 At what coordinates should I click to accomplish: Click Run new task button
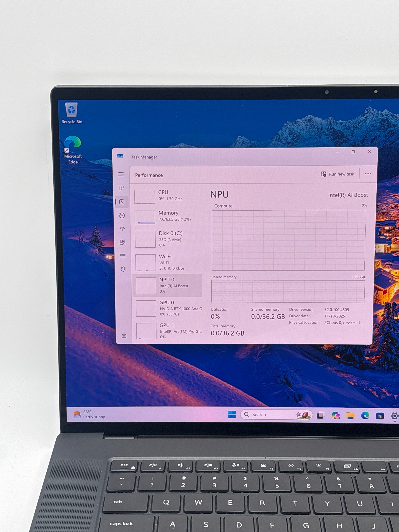click(x=338, y=174)
